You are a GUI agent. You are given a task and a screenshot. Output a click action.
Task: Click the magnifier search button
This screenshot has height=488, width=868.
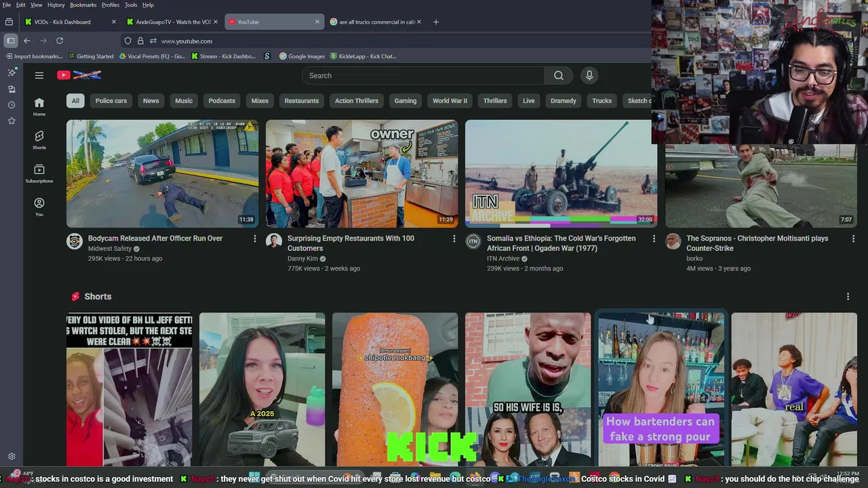coord(559,75)
